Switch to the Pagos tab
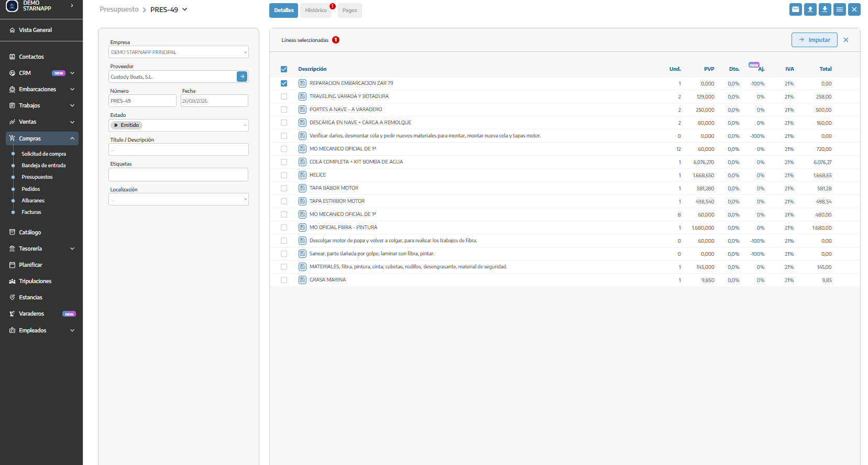 pos(350,10)
